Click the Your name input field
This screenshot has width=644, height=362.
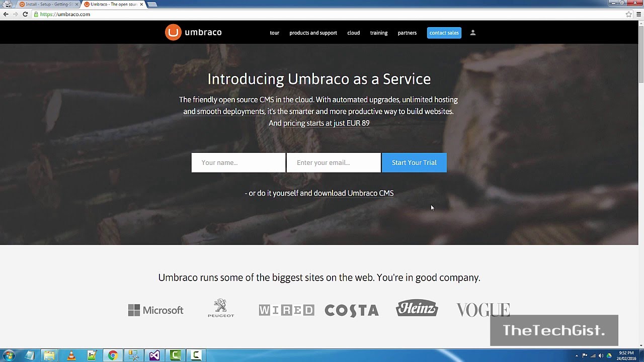click(238, 162)
